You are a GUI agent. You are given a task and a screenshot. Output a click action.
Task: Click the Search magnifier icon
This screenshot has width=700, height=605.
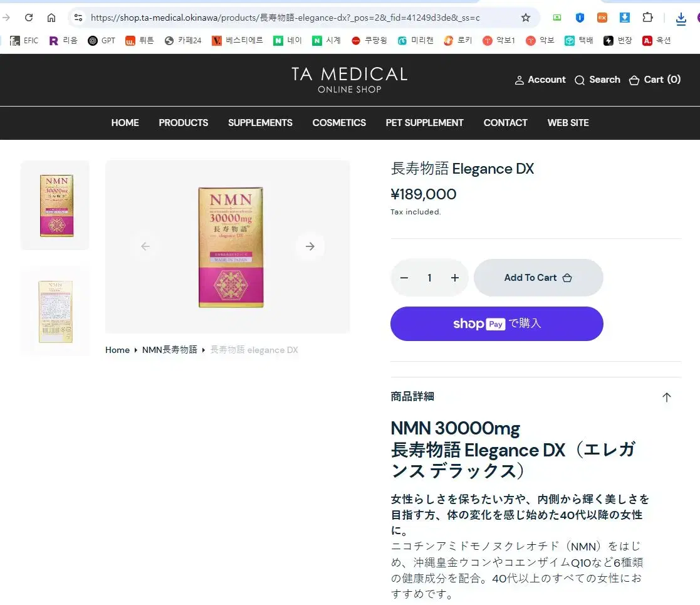pyautogui.click(x=580, y=80)
